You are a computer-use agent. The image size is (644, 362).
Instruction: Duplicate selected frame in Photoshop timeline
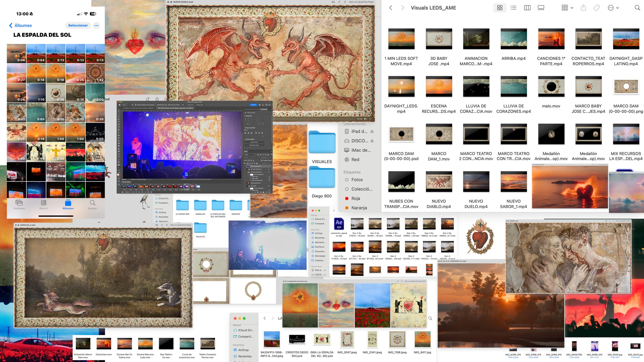(148, 192)
